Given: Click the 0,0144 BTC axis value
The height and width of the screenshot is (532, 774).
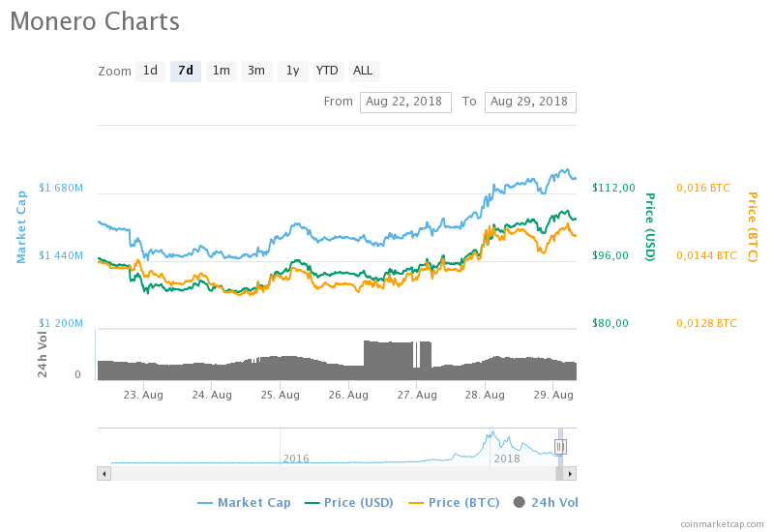Looking at the screenshot, I should point(706,255).
